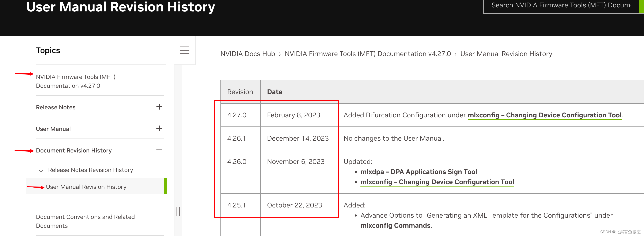
Task: Click the Revision column header
Action: point(240,92)
